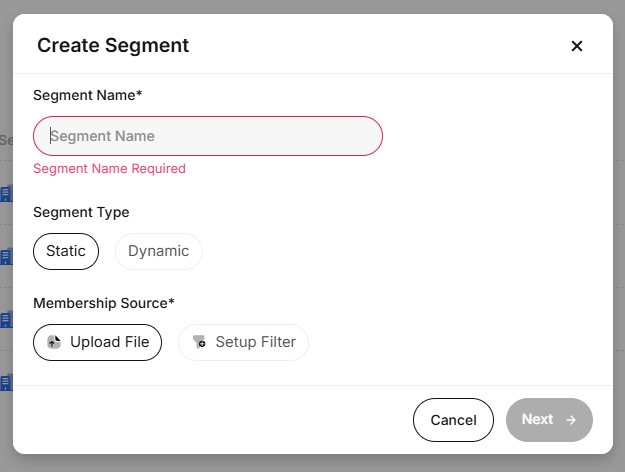Choose Upload File as membership source
Image resolution: width=625 pixels, height=472 pixels.
tap(97, 342)
